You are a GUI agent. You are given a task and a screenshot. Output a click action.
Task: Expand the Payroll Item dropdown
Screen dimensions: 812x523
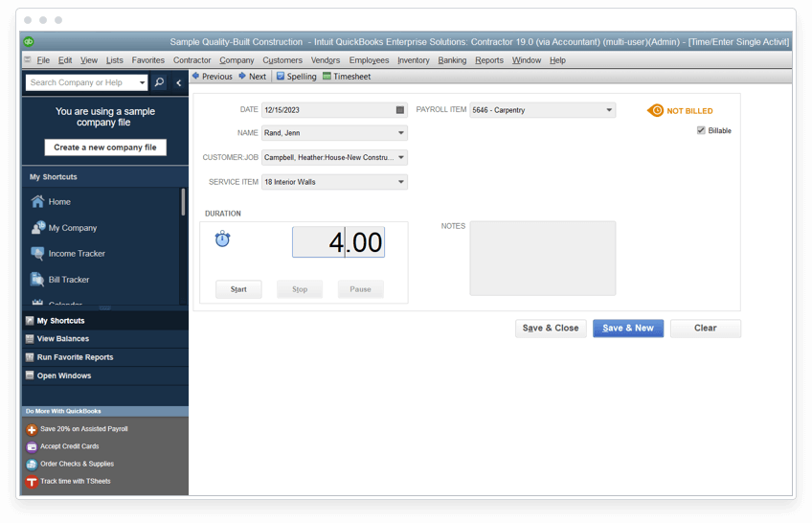point(609,110)
